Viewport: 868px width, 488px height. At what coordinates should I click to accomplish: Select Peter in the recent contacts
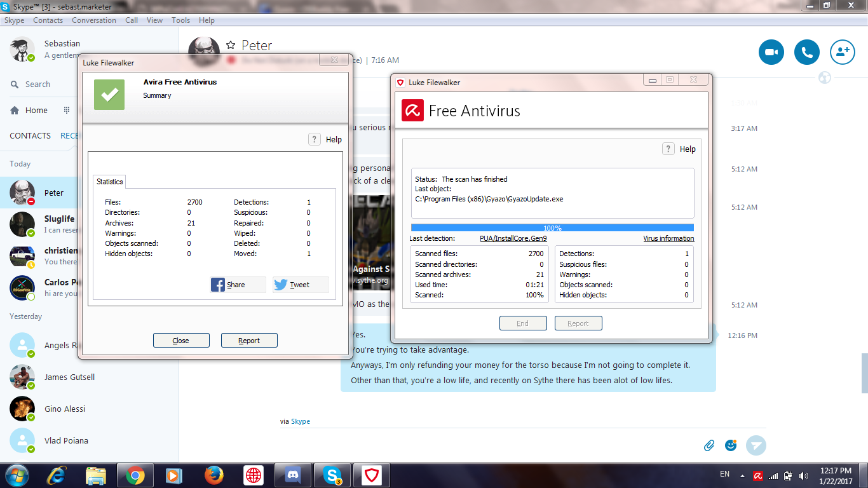39,193
